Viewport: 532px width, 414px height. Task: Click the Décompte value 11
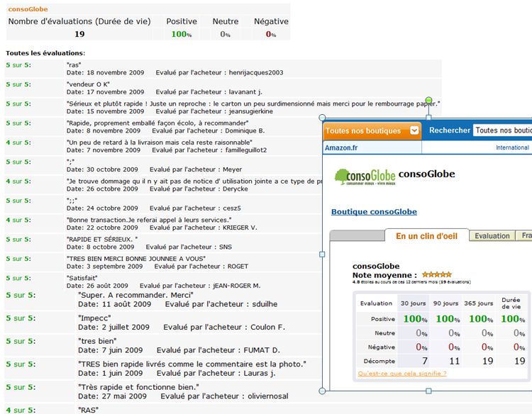[x=454, y=361]
